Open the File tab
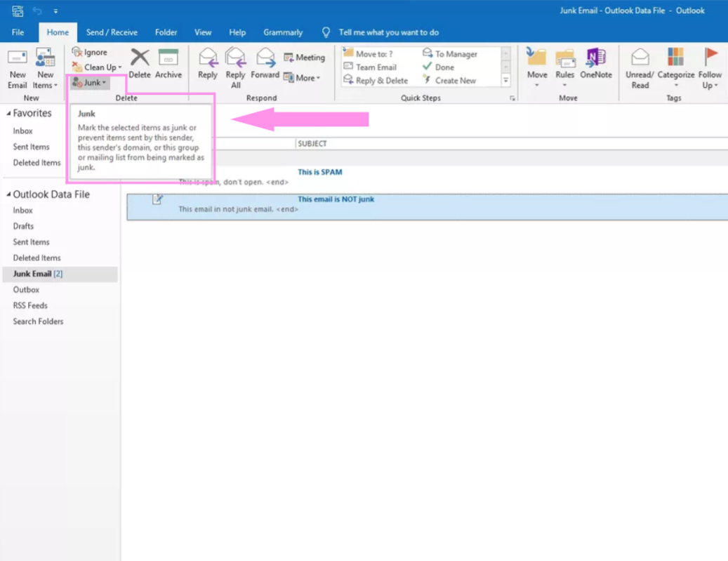This screenshot has height=561, width=728. pyautogui.click(x=18, y=32)
